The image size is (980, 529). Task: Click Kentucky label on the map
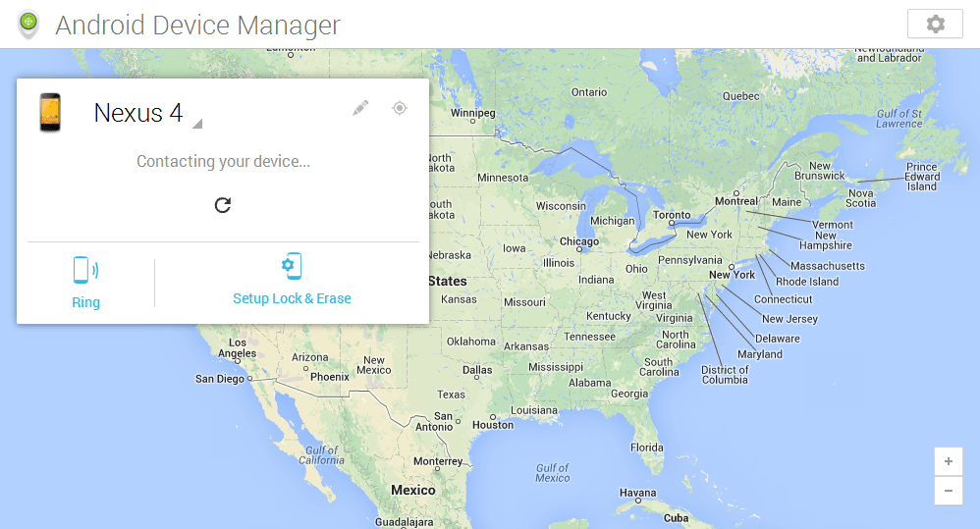coord(608,316)
